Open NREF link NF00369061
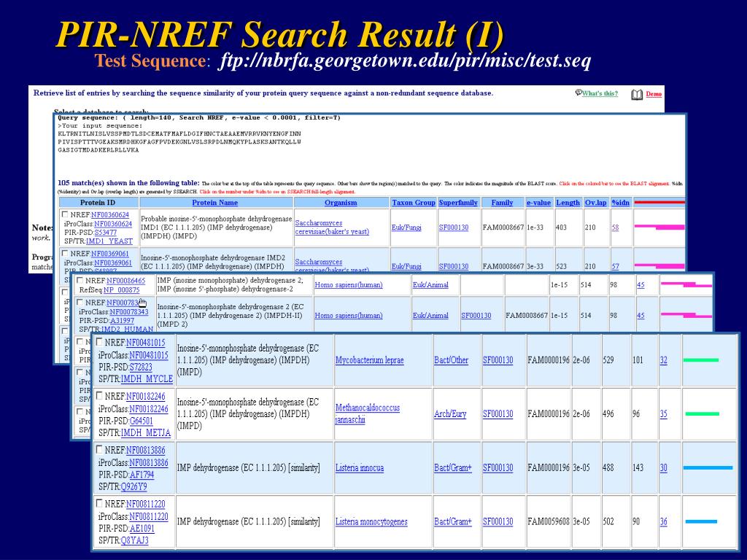This screenshot has height=560, width=747. pos(110,254)
